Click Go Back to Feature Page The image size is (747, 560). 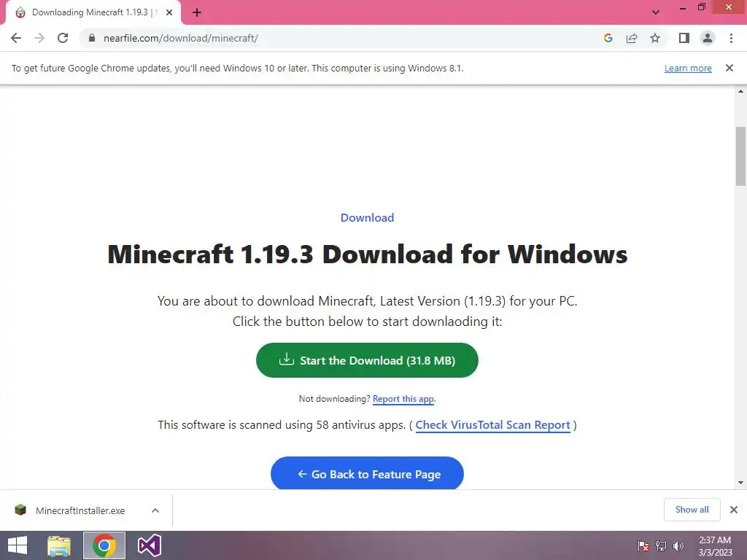pos(367,473)
